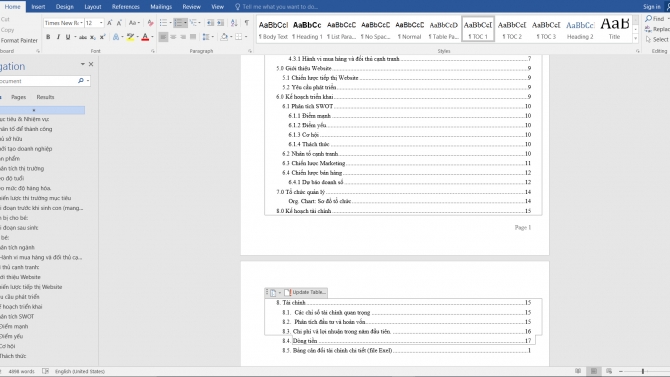Toggle Italic formatting button
670x377 pixels.
pyautogui.click(x=58, y=37)
